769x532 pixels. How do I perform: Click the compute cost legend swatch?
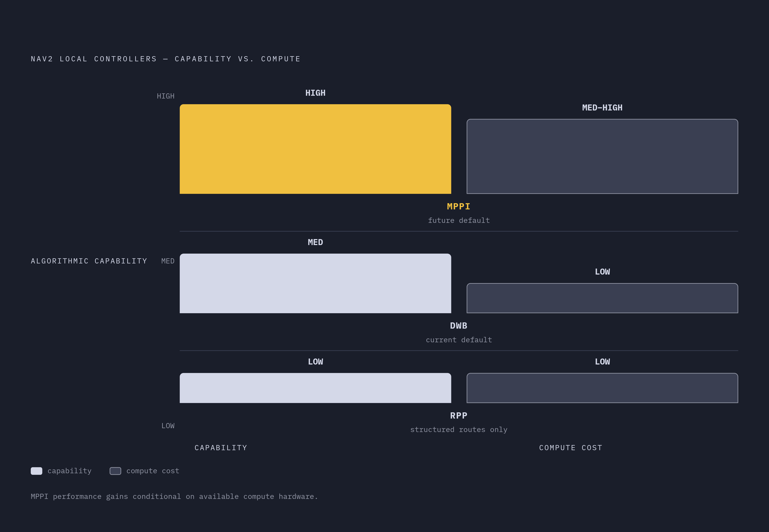(x=115, y=471)
